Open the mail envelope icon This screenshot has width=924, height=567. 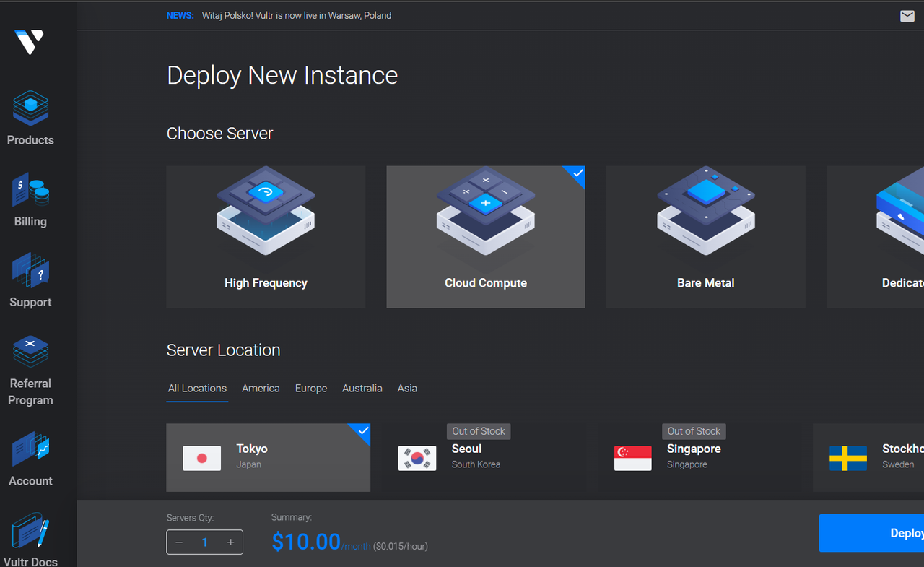[907, 16]
